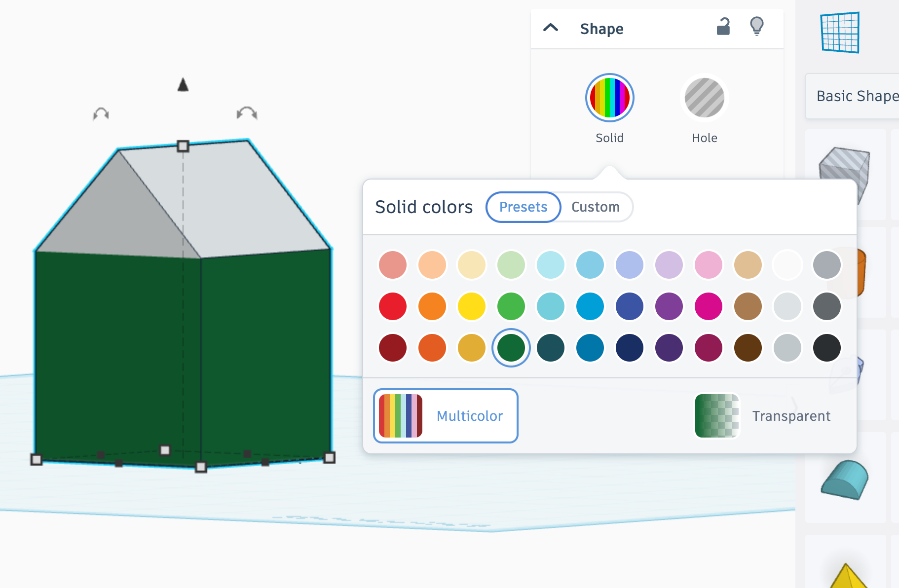Choose the bright yellow color swatch
This screenshot has height=588, width=899.
click(x=472, y=306)
